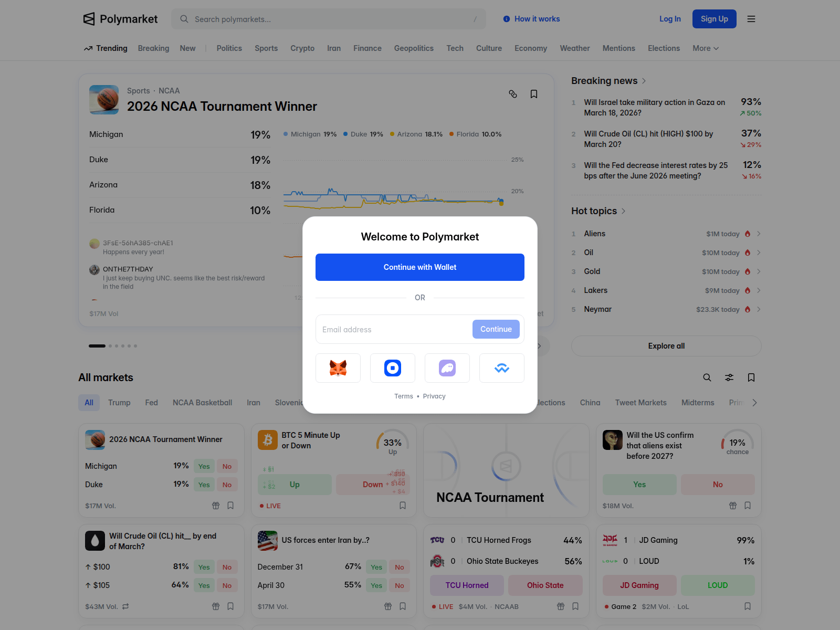Viewport: 840px width, 630px height.
Task: Pick the WalletConnect icon
Action: click(501, 368)
